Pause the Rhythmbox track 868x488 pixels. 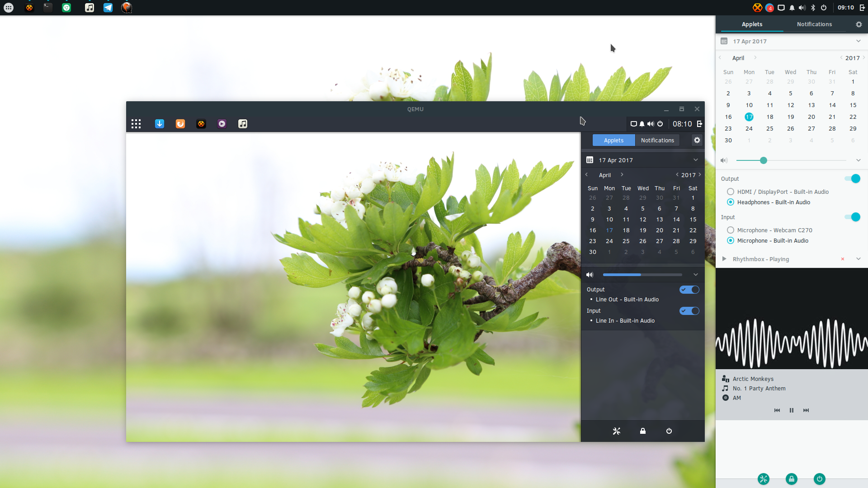[792, 410]
